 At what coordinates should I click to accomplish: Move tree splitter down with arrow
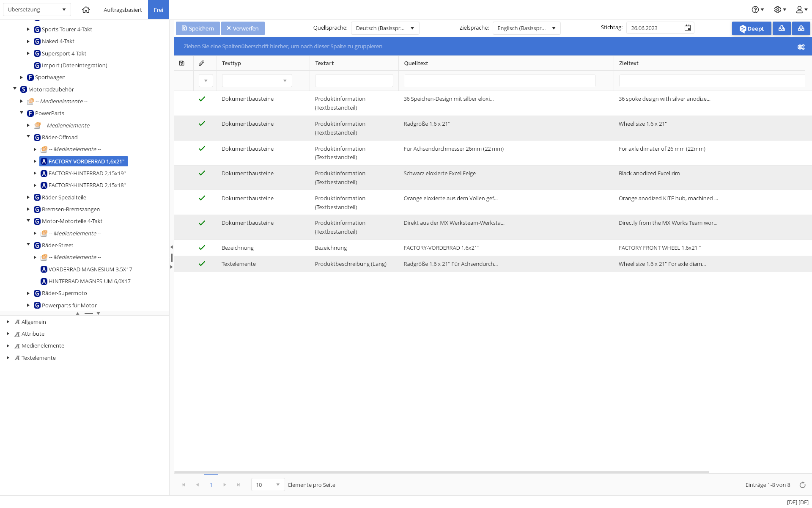(x=98, y=313)
